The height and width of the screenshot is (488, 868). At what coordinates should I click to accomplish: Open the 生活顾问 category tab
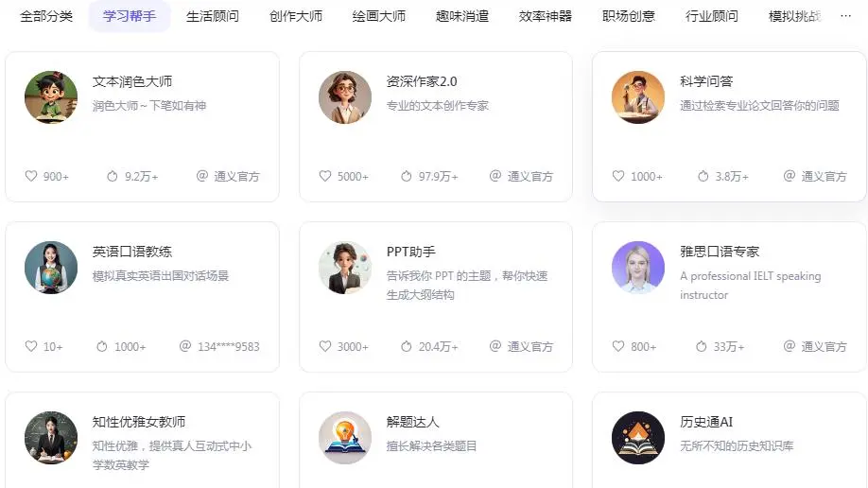coord(213,16)
